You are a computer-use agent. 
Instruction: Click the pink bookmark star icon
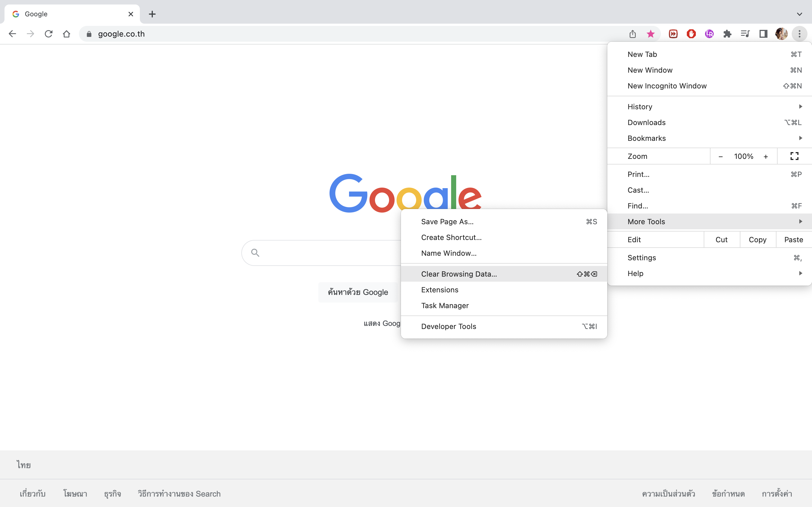650,34
